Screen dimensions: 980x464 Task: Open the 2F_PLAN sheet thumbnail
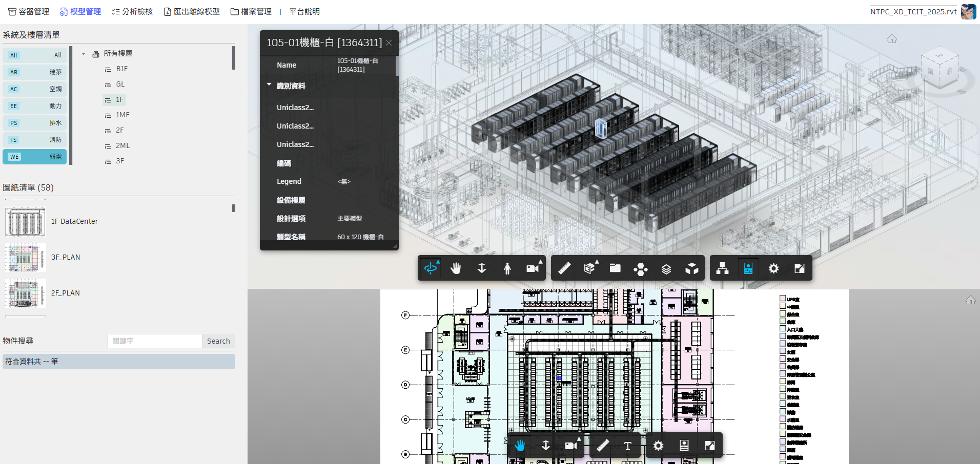click(x=25, y=293)
